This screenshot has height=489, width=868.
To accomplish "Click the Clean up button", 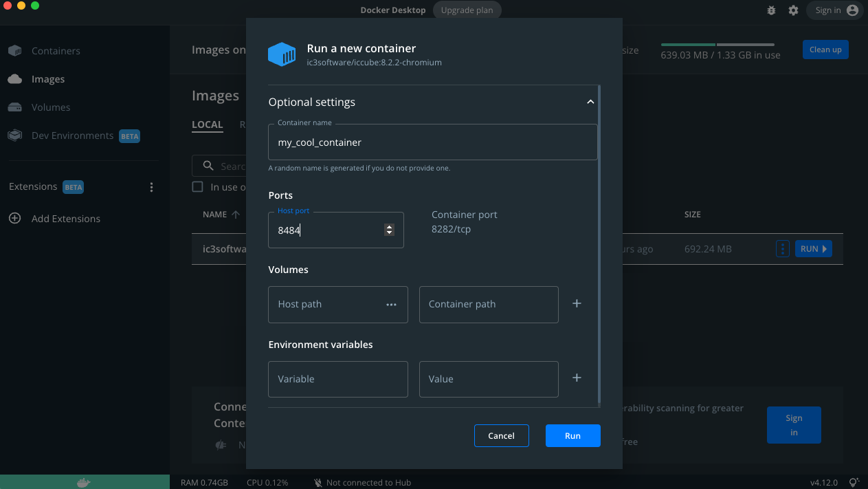I will (x=825, y=50).
